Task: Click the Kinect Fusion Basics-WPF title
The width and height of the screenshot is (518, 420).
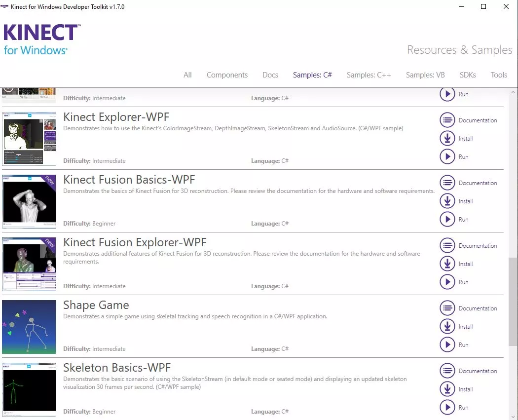Action: click(129, 180)
